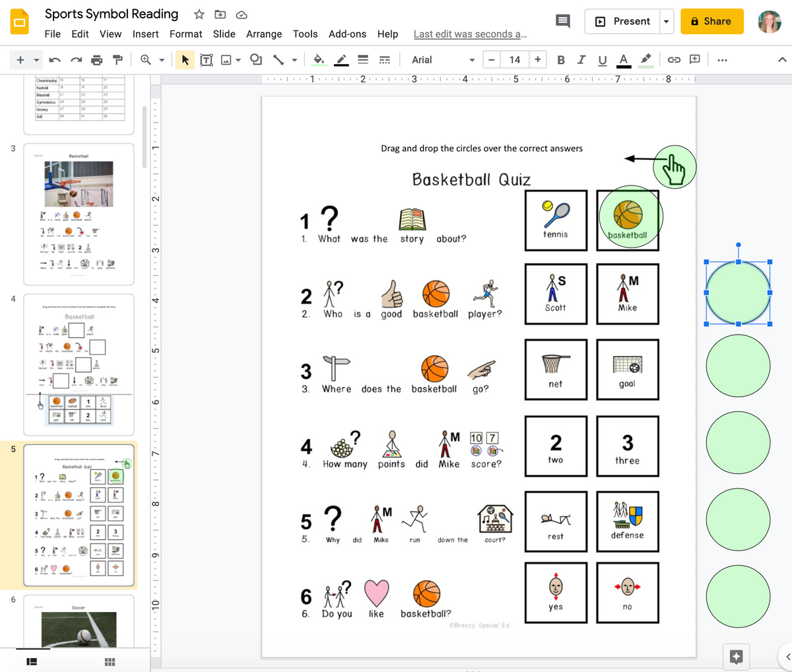This screenshot has height=672, width=792.
Task: Open the Fill color tool
Action: pyautogui.click(x=318, y=59)
